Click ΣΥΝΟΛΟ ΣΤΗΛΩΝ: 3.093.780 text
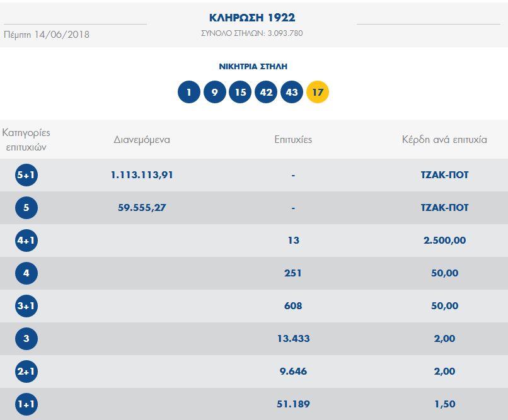The width and height of the screenshot is (508, 420). point(252,33)
